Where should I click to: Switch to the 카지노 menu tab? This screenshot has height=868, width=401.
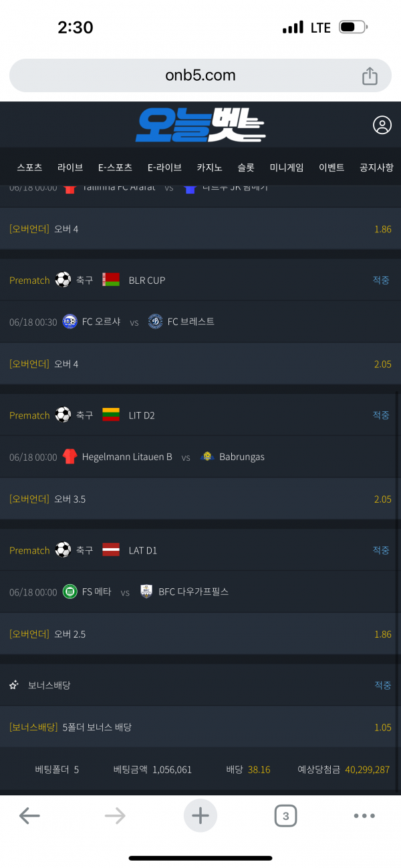[x=209, y=168]
